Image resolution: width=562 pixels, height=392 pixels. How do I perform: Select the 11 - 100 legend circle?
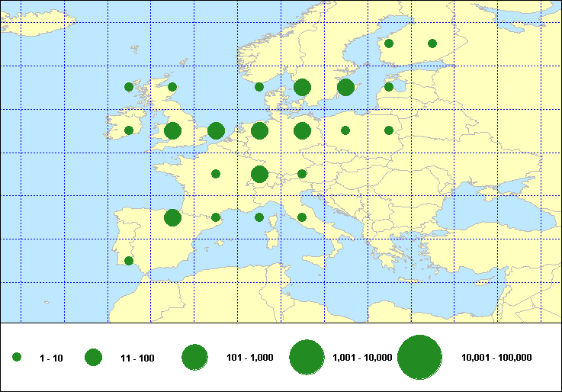pos(93,357)
